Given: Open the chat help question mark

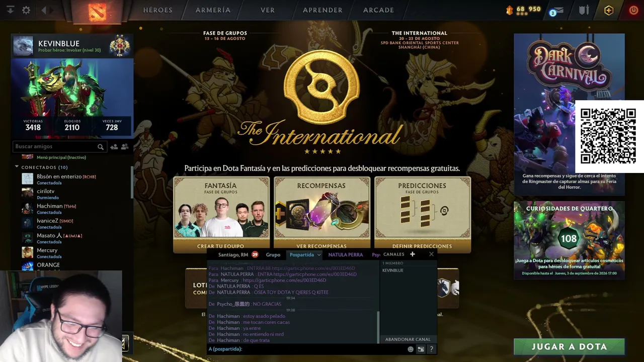Looking at the screenshot, I should click(x=431, y=349).
